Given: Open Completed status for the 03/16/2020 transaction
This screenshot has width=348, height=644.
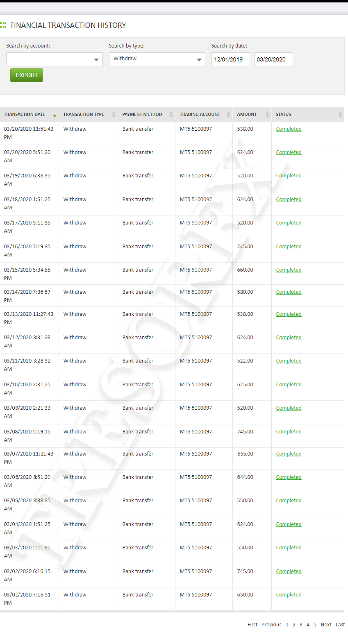Looking at the screenshot, I should (289, 247).
